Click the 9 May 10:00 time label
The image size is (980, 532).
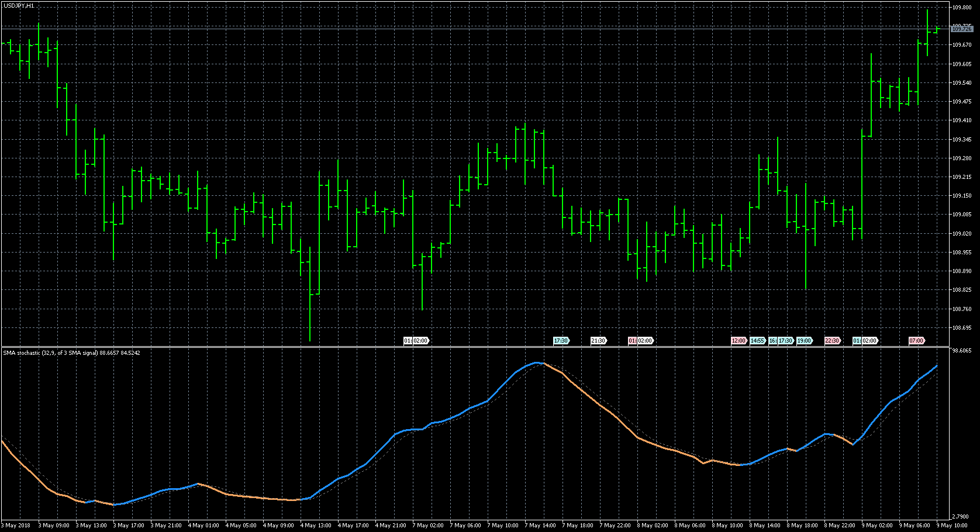(x=952, y=526)
